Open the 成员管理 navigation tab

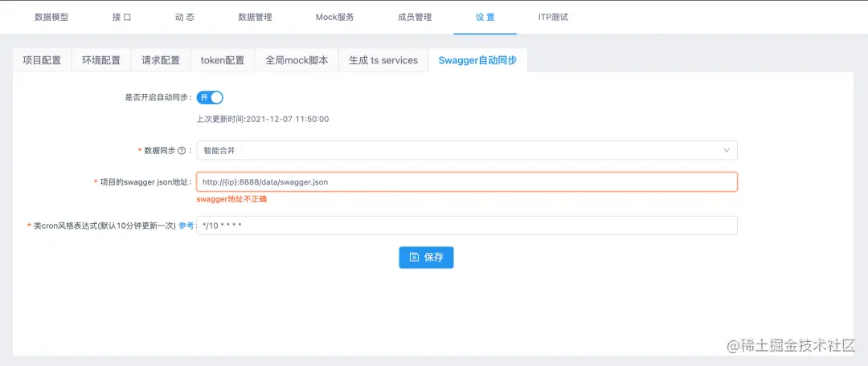[415, 17]
